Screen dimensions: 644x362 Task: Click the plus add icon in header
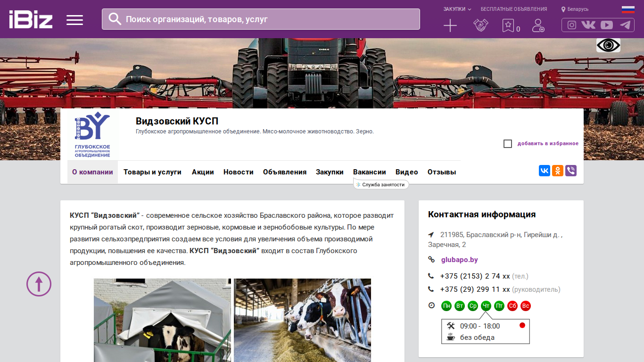pos(450,26)
